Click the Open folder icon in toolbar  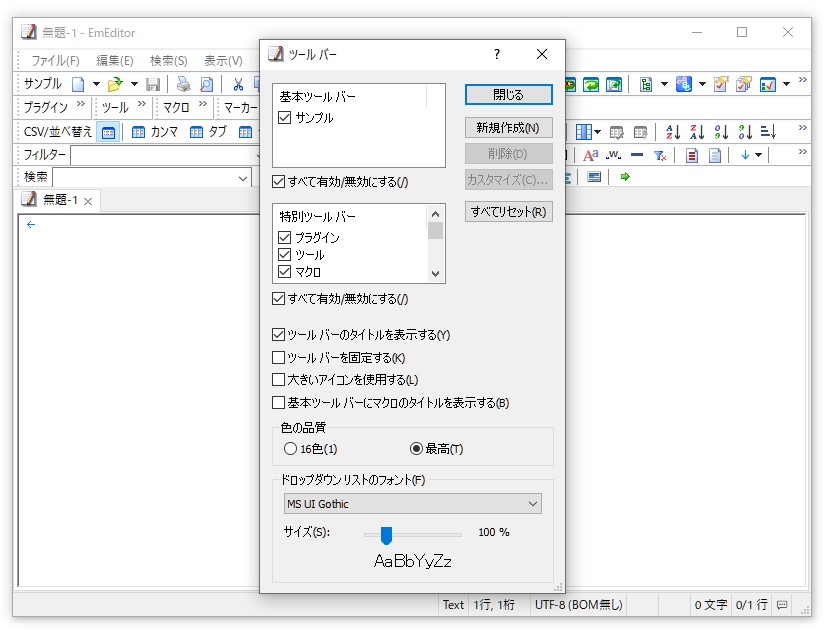point(115,84)
